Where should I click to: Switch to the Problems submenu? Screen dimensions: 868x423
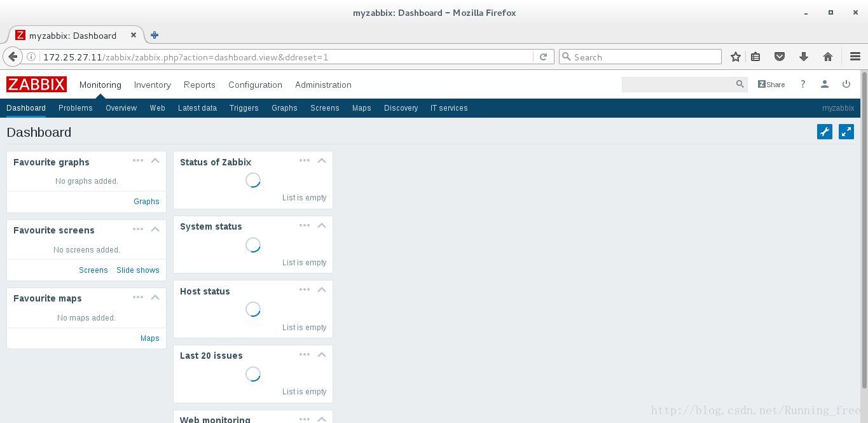click(x=76, y=108)
